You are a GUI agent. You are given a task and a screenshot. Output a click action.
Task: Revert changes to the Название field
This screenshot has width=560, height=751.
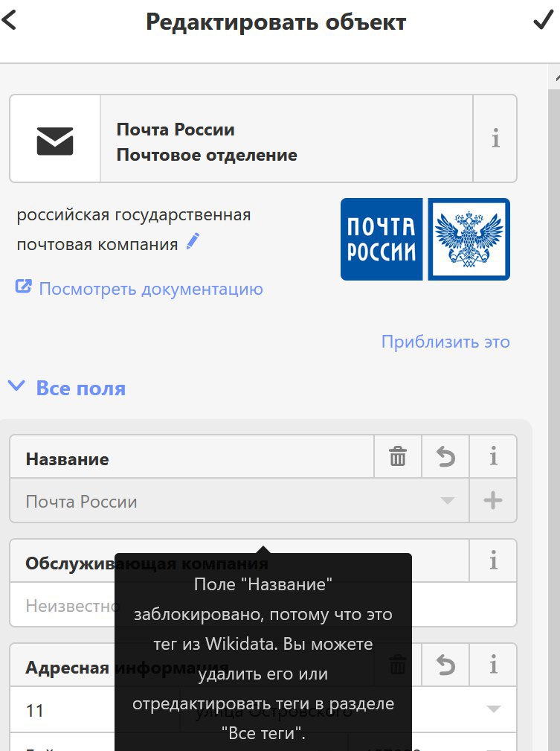coord(445,456)
